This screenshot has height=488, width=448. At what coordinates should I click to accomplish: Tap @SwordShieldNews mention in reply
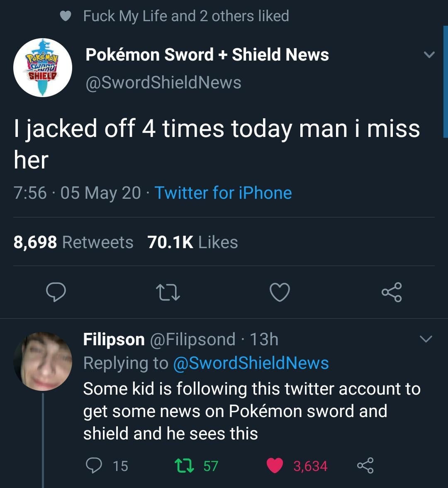pos(250,363)
